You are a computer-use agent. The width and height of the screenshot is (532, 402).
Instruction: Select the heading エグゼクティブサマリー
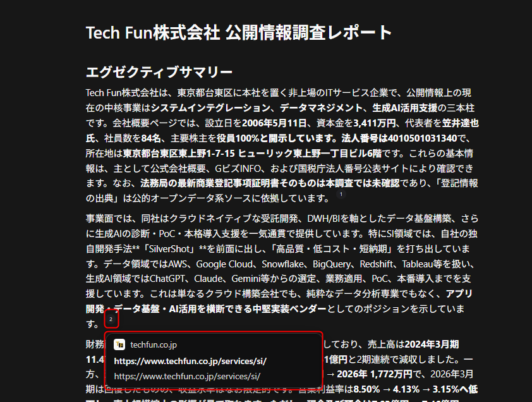point(159,71)
